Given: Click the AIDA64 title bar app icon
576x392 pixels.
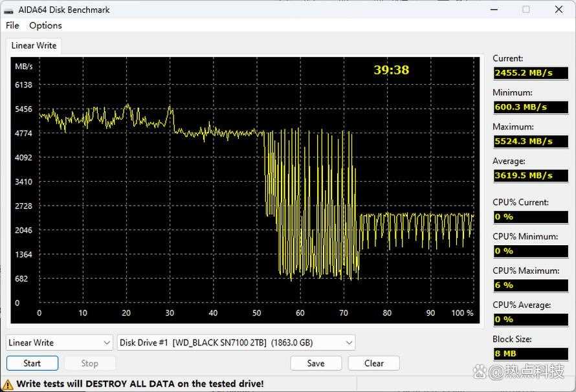Looking at the screenshot, I should [x=8, y=10].
